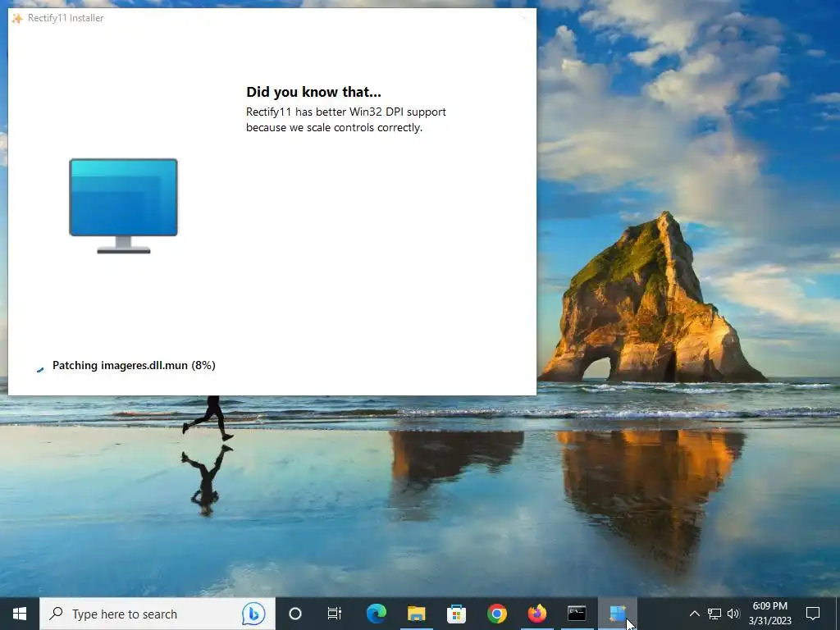Open Cortana circle icon on taskbar
This screenshot has height=630, width=840.
[295, 614]
